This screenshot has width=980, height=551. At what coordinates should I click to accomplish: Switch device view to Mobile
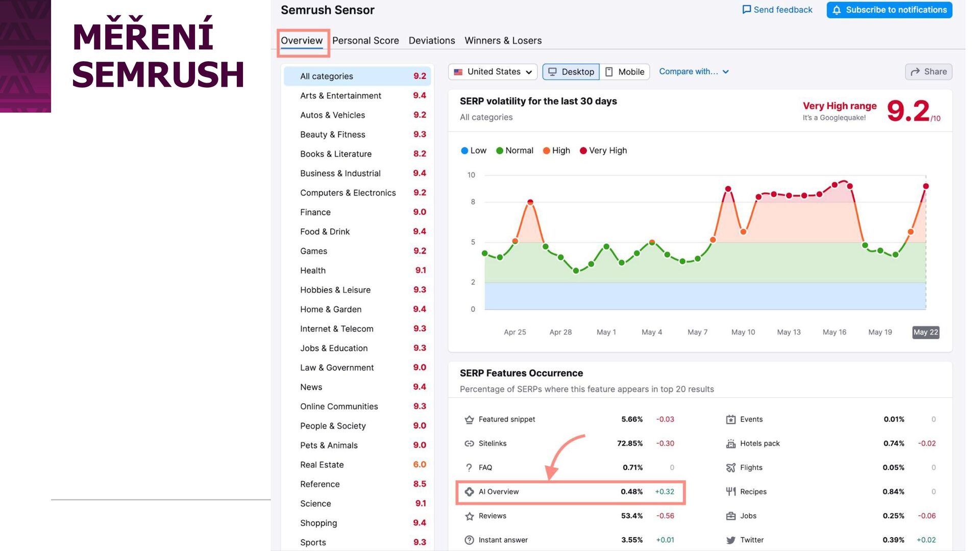point(625,72)
